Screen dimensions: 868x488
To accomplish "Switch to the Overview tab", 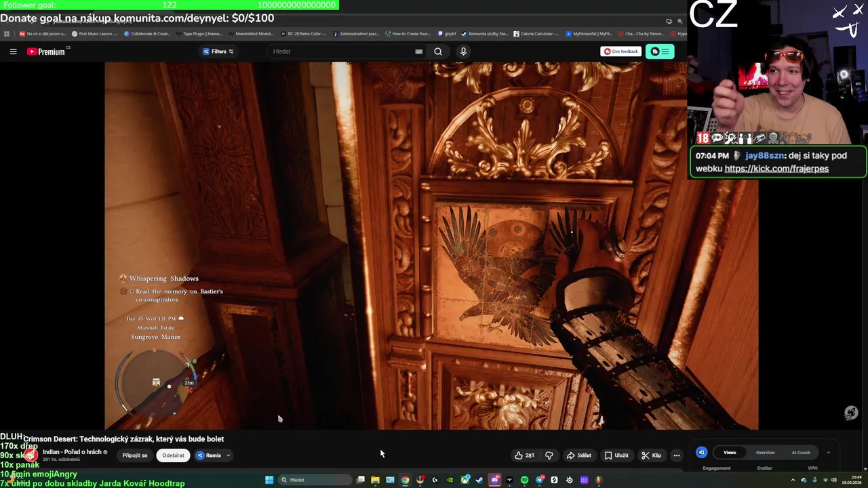I will pos(765,452).
